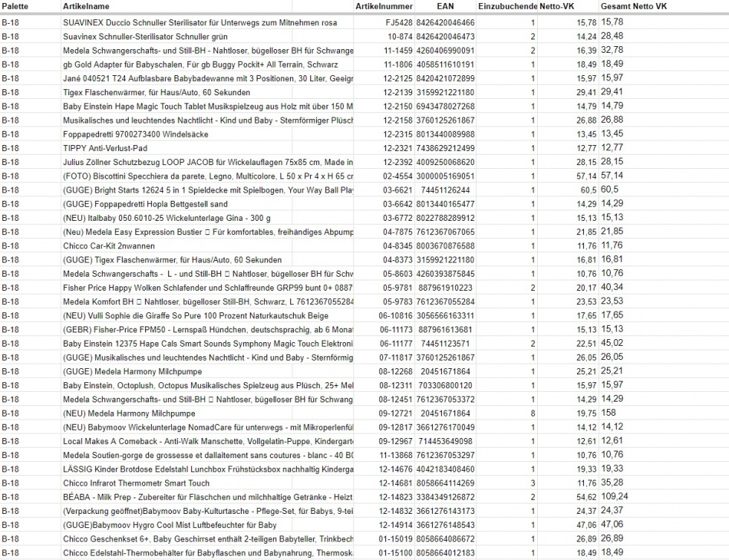This screenshot has width=729, height=560.
Task: Select the total value 35,28
Action: coord(611,483)
